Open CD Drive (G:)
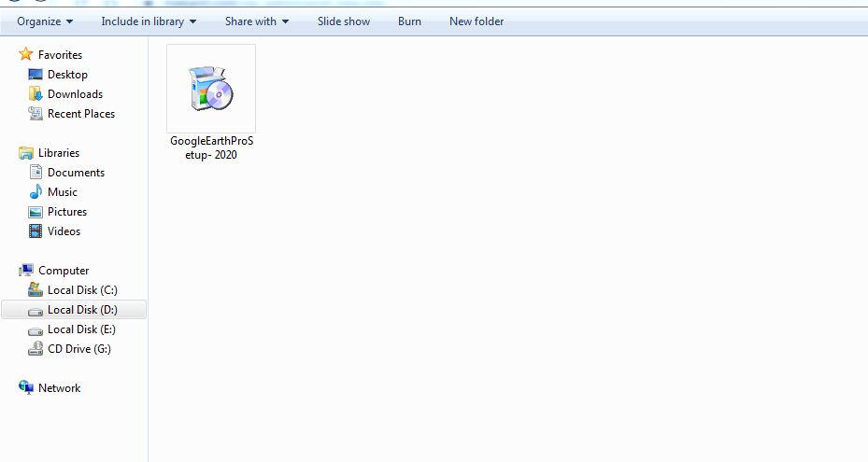The image size is (868, 462). (x=79, y=349)
